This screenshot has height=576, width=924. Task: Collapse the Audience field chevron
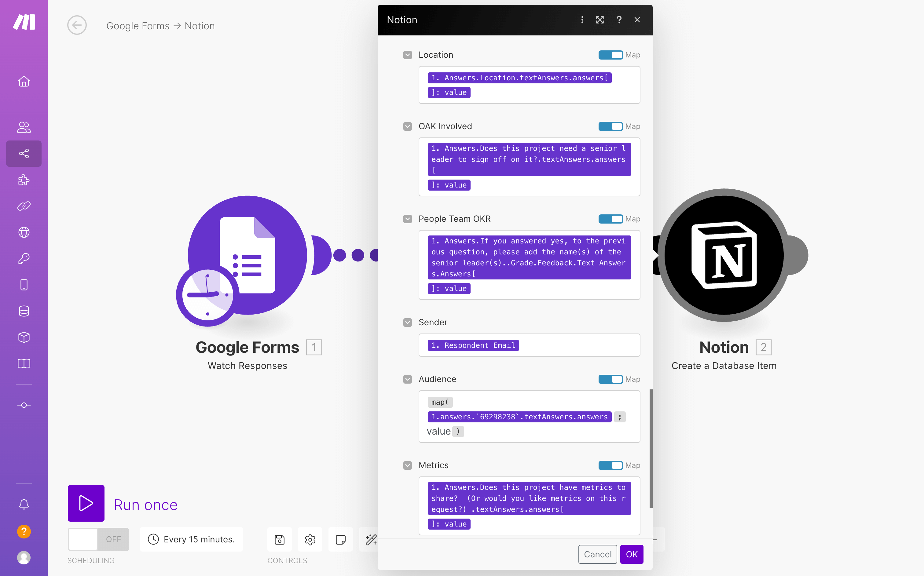click(x=408, y=379)
